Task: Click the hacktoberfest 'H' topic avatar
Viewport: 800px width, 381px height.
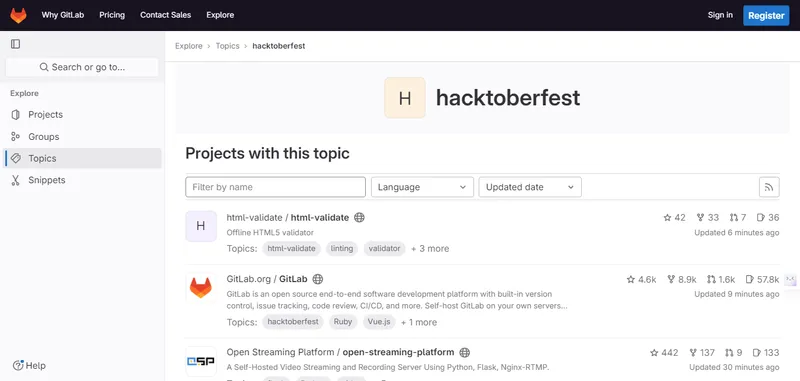Action: point(405,98)
